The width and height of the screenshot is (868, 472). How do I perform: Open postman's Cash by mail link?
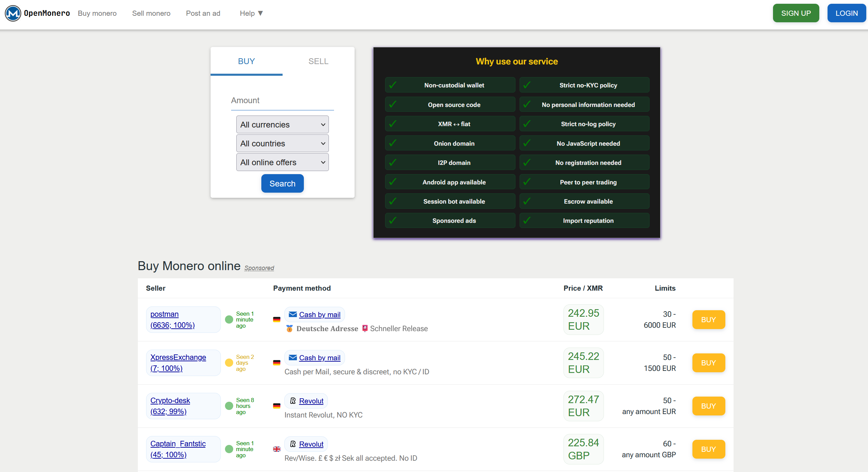320,314
